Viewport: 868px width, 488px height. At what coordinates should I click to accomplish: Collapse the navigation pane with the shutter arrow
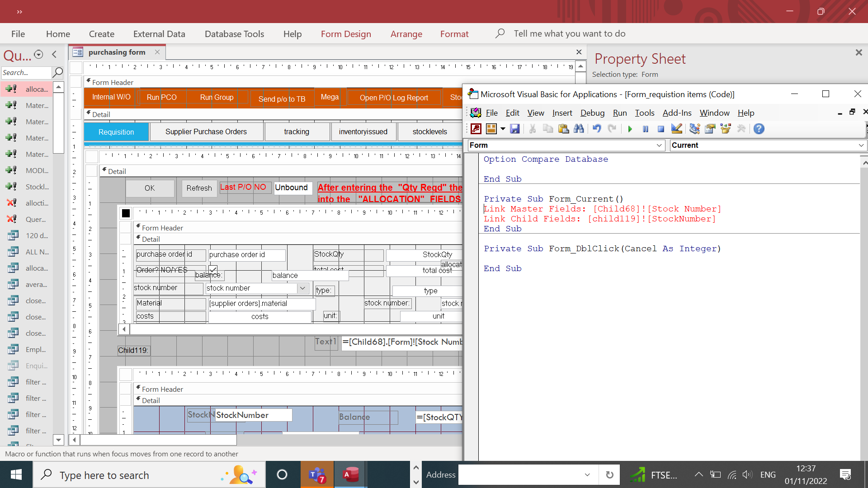point(54,55)
